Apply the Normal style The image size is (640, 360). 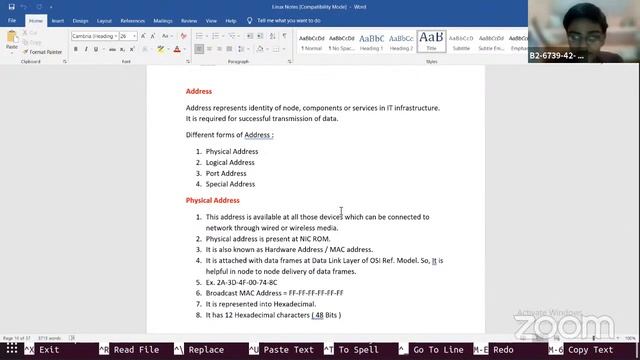312,42
